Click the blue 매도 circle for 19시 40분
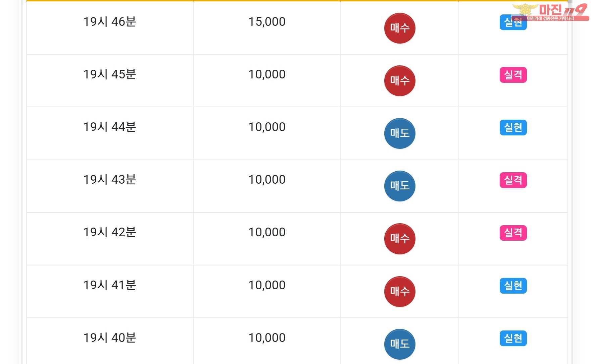The height and width of the screenshot is (364, 593). click(399, 344)
